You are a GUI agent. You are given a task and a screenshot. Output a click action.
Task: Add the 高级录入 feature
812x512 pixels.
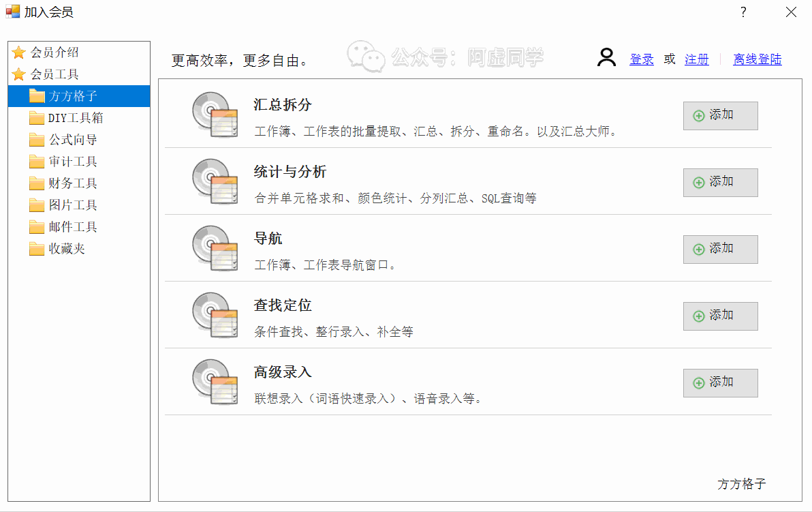coord(720,383)
